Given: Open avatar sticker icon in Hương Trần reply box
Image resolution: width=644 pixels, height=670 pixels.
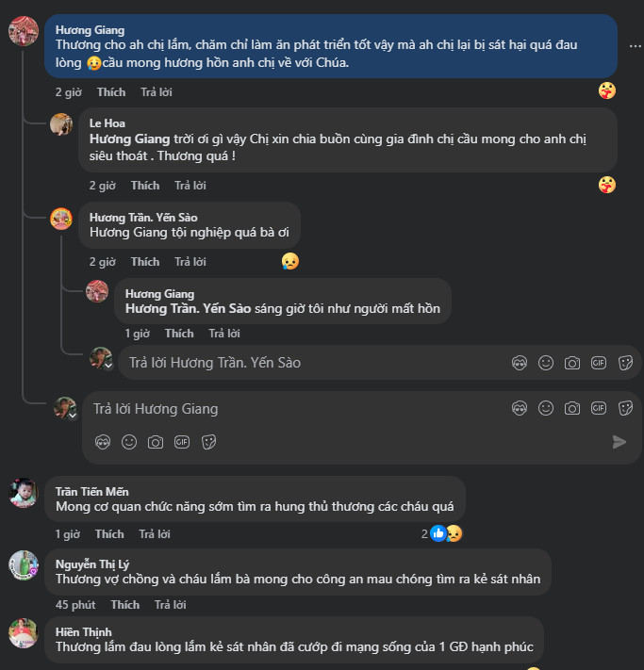Looking at the screenshot, I should click(519, 362).
